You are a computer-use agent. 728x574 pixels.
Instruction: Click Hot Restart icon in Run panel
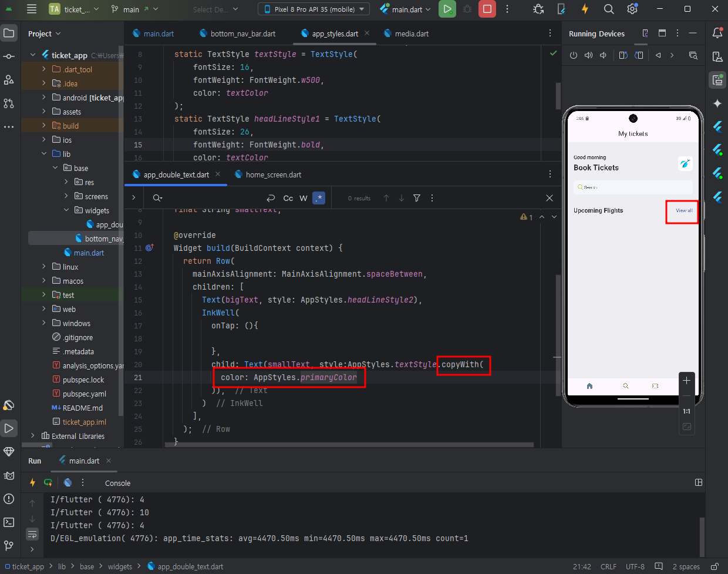coord(48,482)
